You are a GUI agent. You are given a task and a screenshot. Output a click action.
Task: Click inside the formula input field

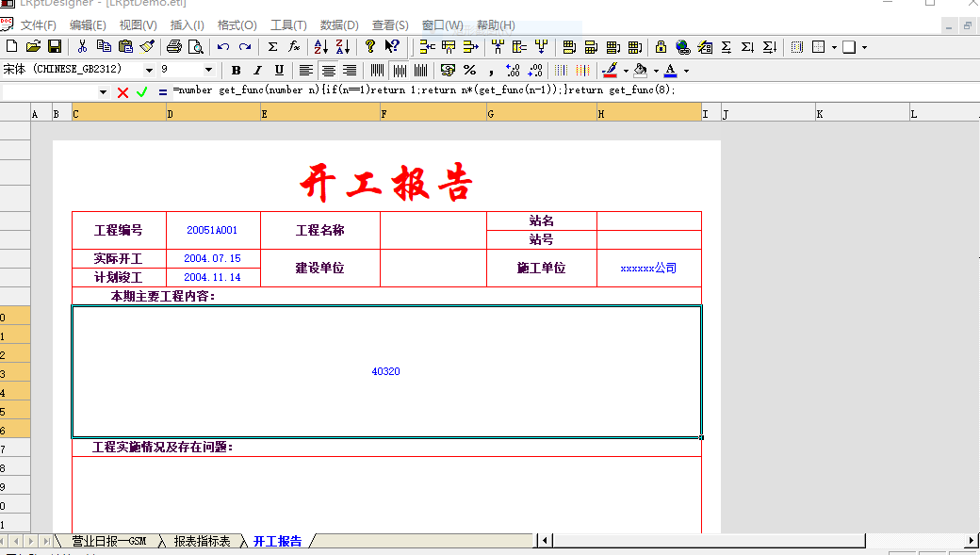coord(575,90)
